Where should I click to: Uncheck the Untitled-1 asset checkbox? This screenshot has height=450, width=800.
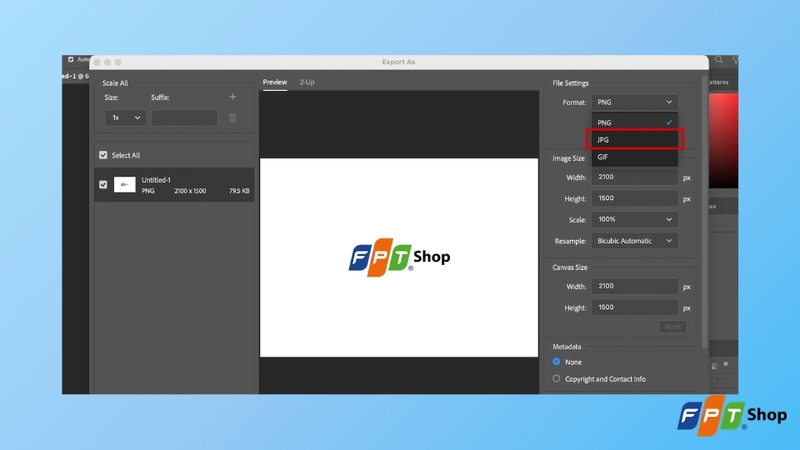point(103,185)
